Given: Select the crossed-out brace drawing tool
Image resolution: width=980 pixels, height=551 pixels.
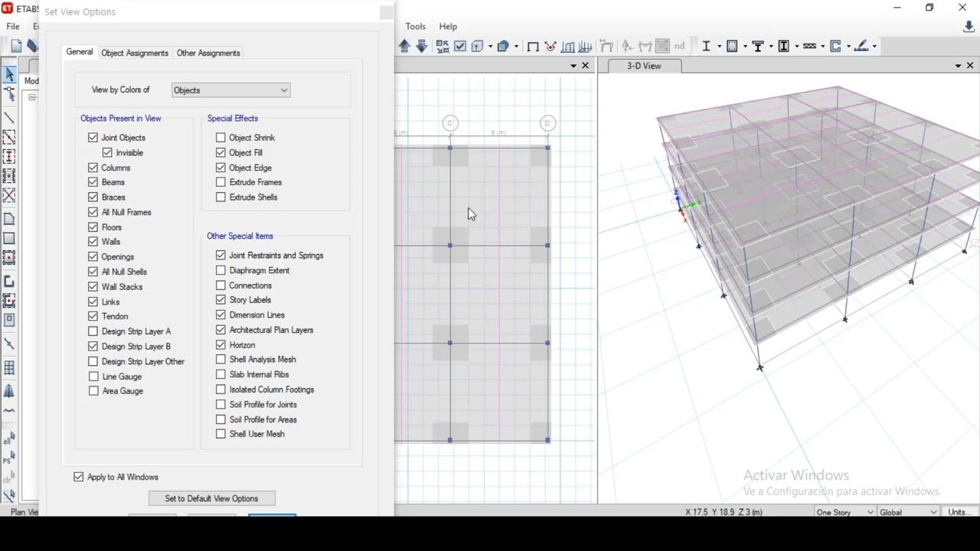Looking at the screenshot, I should (9, 195).
